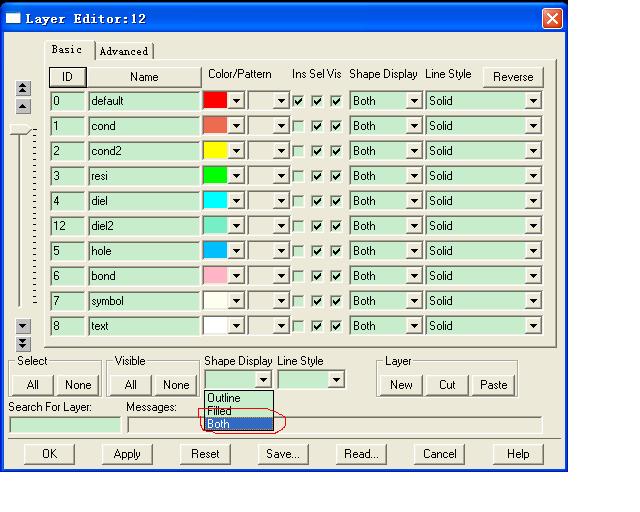The image size is (640, 512).
Task: Close the Layer Editor window
Action: pos(552,18)
